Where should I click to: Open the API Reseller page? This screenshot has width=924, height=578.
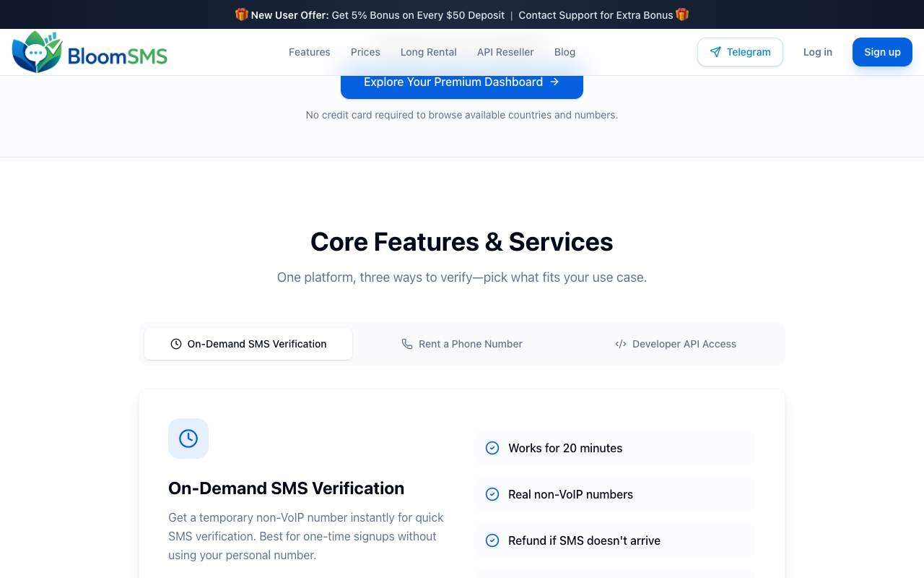pyautogui.click(x=505, y=52)
